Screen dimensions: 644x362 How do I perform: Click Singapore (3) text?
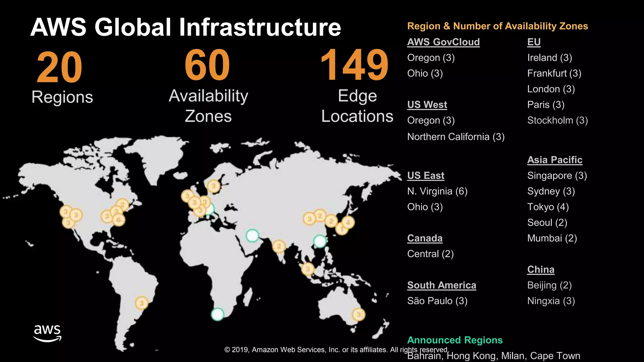(557, 176)
